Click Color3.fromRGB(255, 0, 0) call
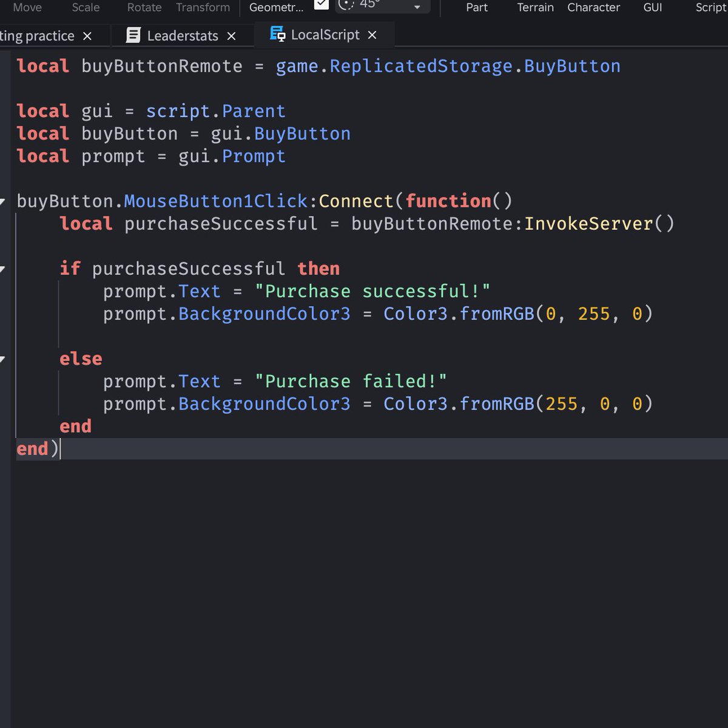The image size is (728, 728). pyautogui.click(x=518, y=404)
